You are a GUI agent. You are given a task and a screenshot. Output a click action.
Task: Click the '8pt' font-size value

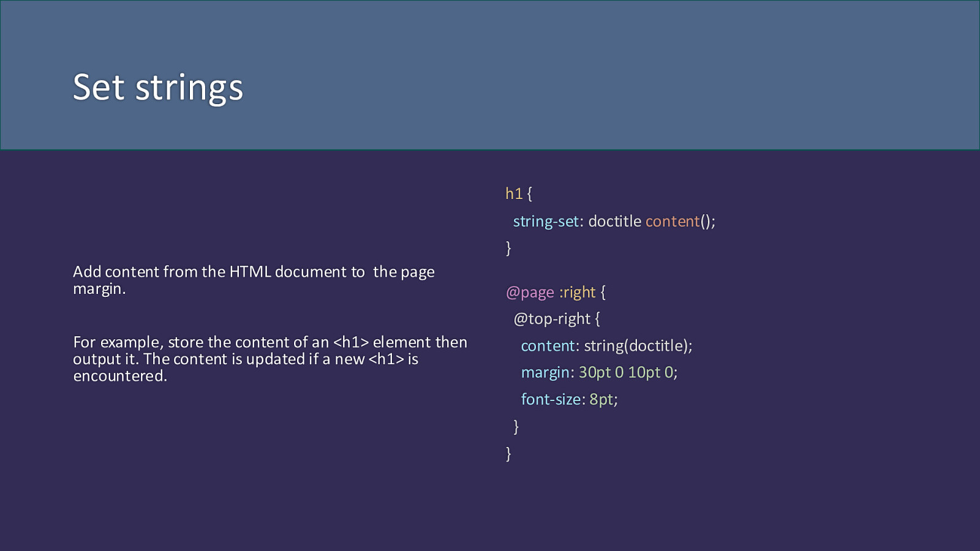pos(601,399)
